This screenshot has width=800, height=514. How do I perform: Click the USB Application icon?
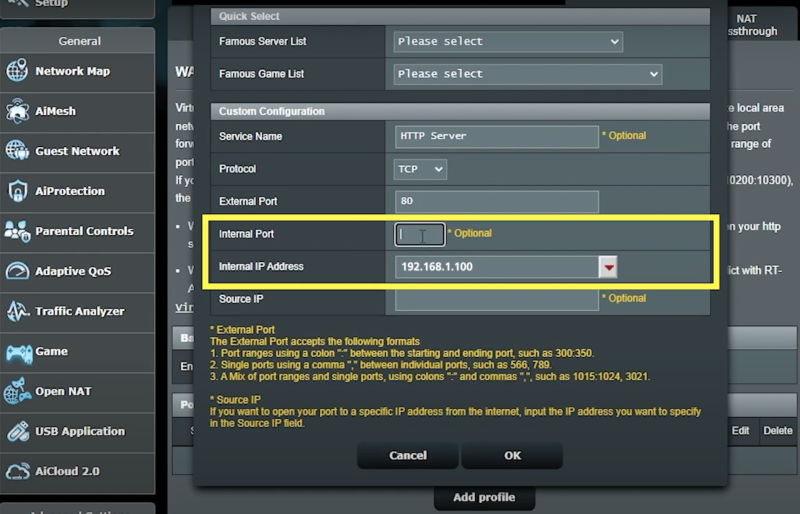[17, 431]
